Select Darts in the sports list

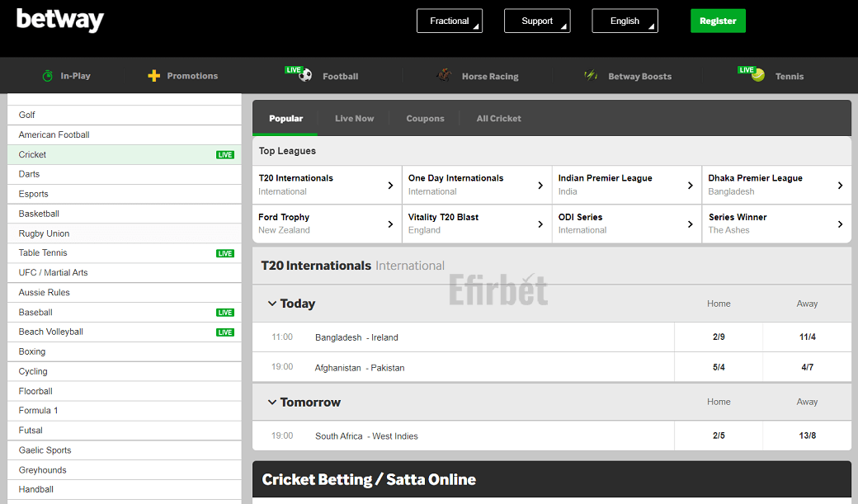(125, 174)
